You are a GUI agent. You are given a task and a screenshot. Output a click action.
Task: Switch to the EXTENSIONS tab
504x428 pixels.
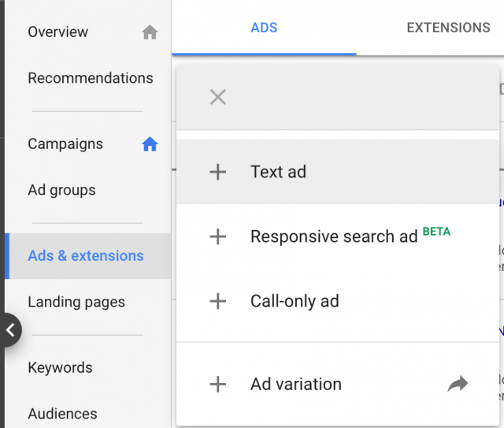coord(448,28)
